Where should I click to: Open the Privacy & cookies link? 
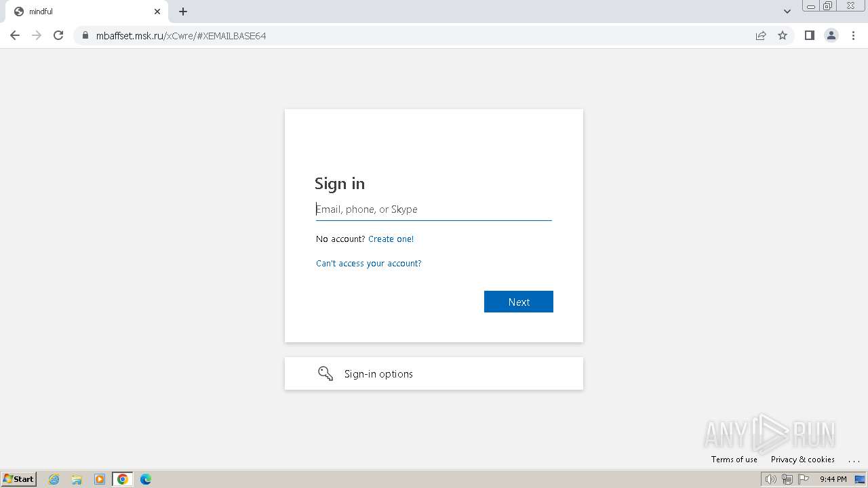pos(803,459)
